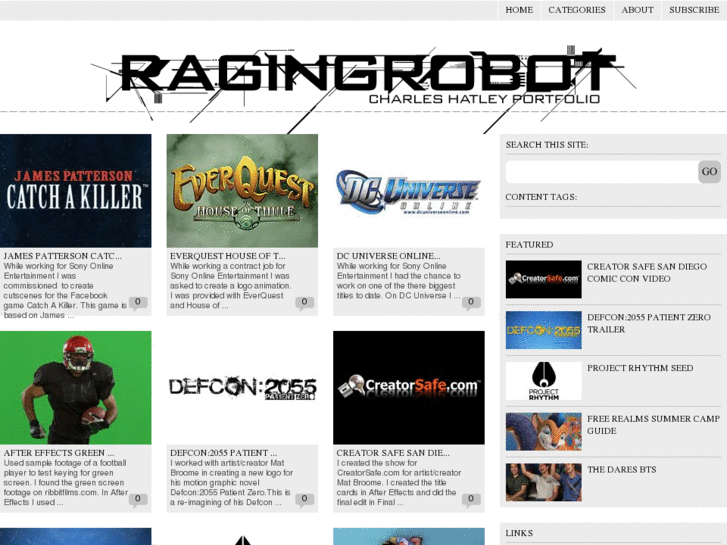Open the CATEGORIES menu item

577,10
